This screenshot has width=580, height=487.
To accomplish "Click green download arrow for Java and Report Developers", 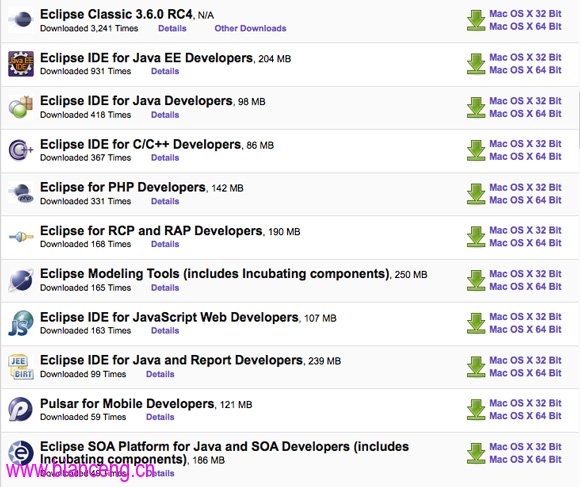I will pyautogui.click(x=476, y=367).
